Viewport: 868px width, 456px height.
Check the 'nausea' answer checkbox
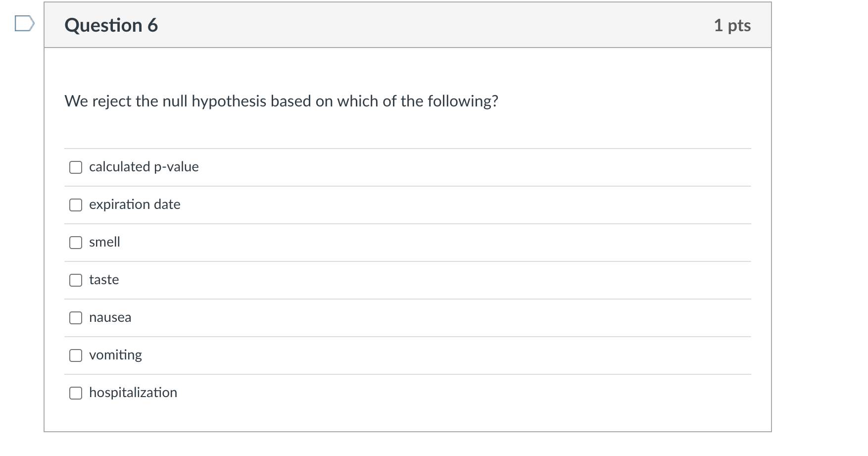coord(75,318)
